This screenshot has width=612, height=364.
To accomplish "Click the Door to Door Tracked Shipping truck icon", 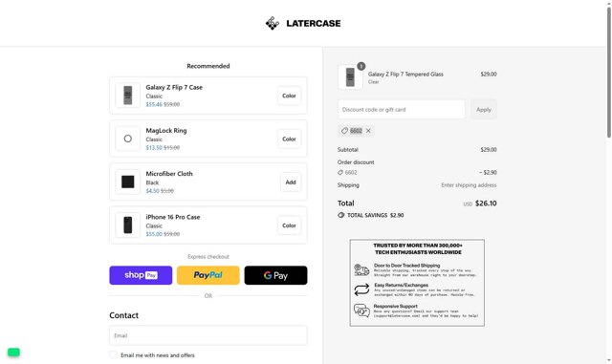I will pos(361,270).
